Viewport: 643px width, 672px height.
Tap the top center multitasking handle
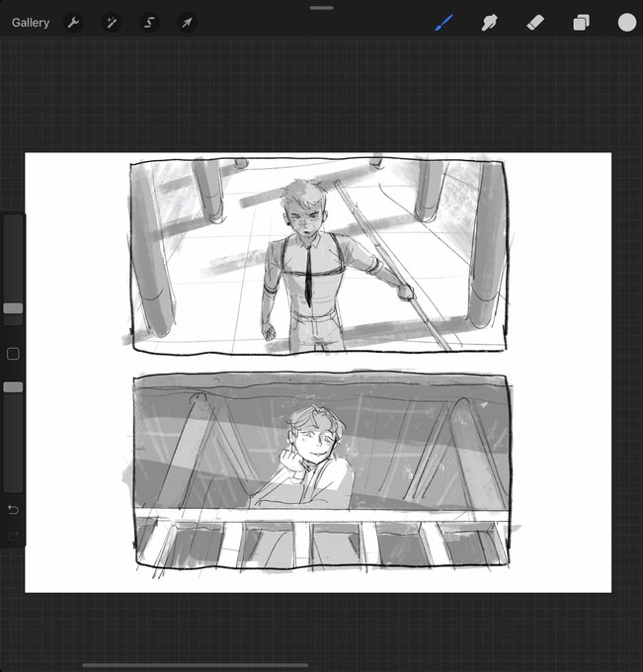tap(321, 8)
